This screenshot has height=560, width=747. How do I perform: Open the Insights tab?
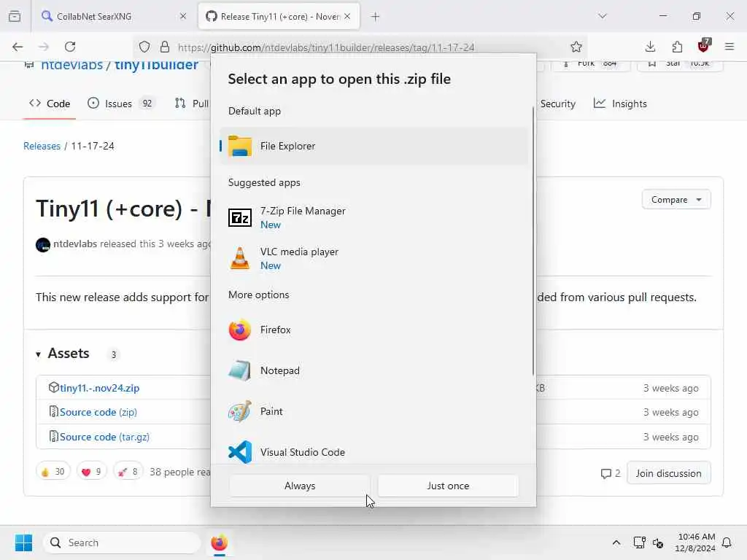point(620,104)
